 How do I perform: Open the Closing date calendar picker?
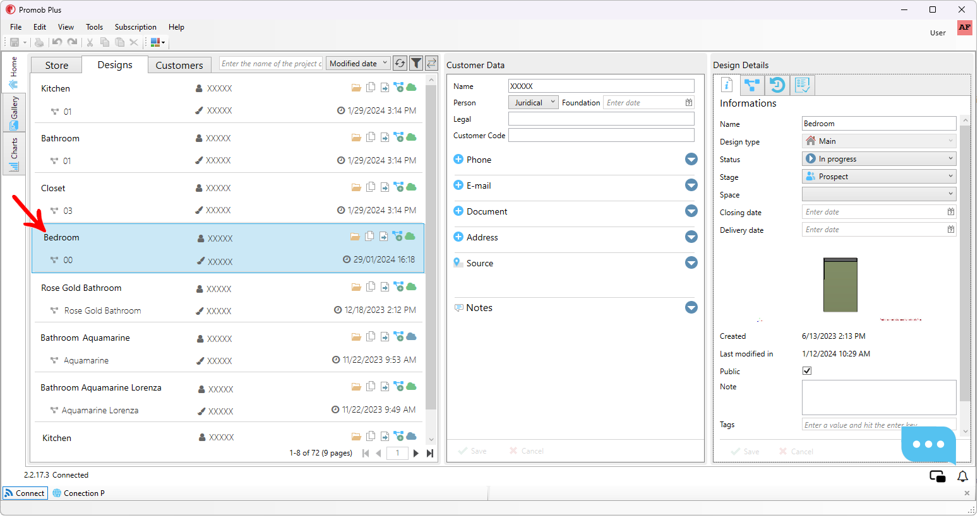pyautogui.click(x=950, y=211)
